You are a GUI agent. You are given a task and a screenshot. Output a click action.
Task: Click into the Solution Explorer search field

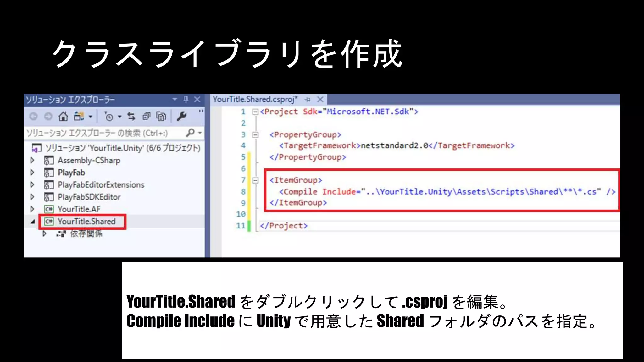[105, 133]
